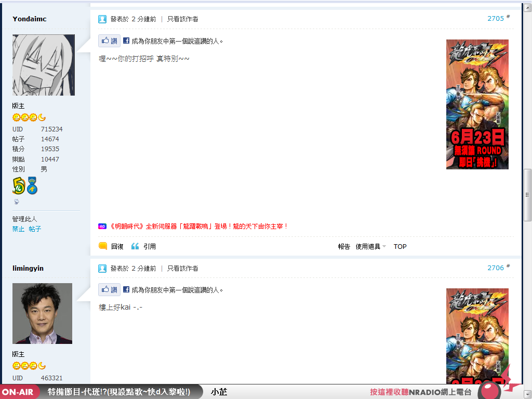Click the Like button in post 2705
The image size is (532, 399).
tap(109, 41)
